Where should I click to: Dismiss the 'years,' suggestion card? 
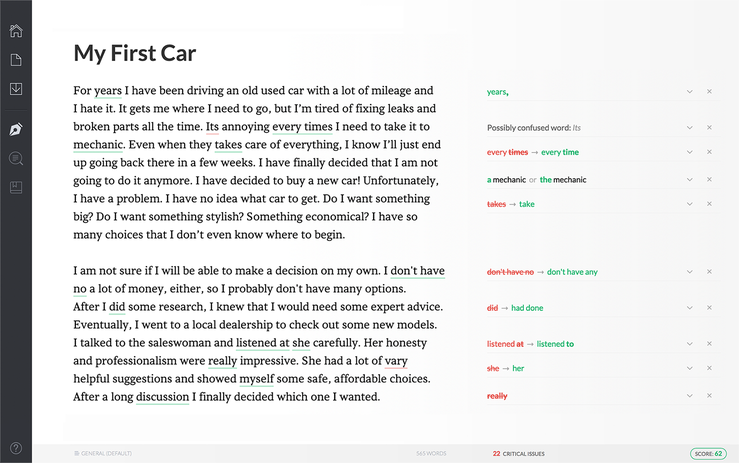(709, 92)
